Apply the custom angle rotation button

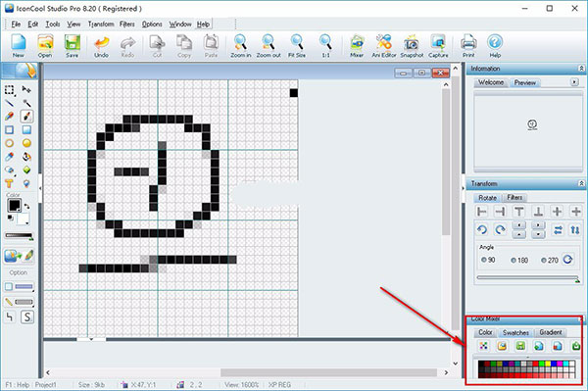[567, 260]
